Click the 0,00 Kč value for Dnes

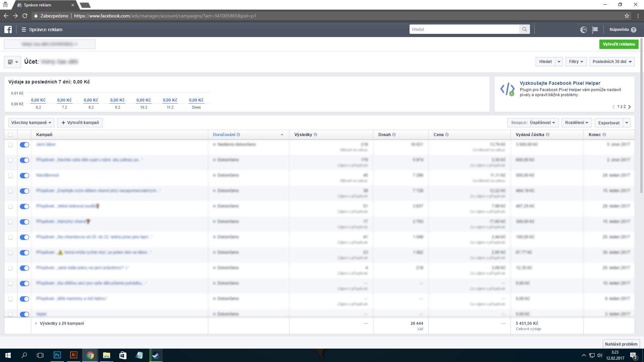click(196, 100)
